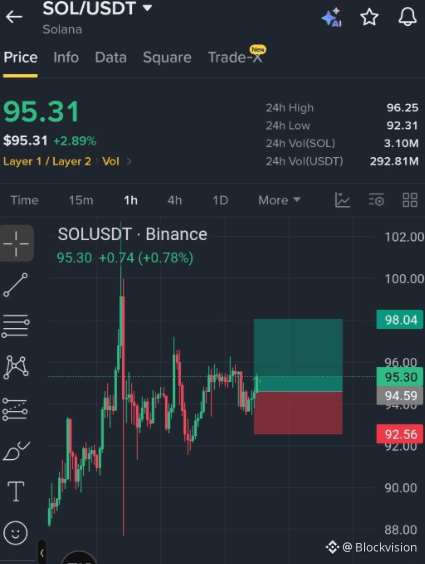Image resolution: width=425 pixels, height=564 pixels.
Task: Open chart indicator settings icon
Action: coord(376,200)
